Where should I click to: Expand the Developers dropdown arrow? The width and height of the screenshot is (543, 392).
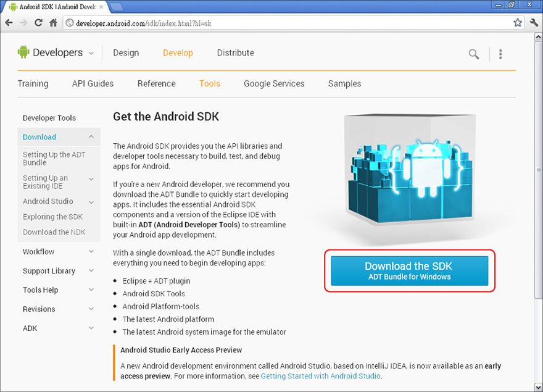tap(91, 54)
